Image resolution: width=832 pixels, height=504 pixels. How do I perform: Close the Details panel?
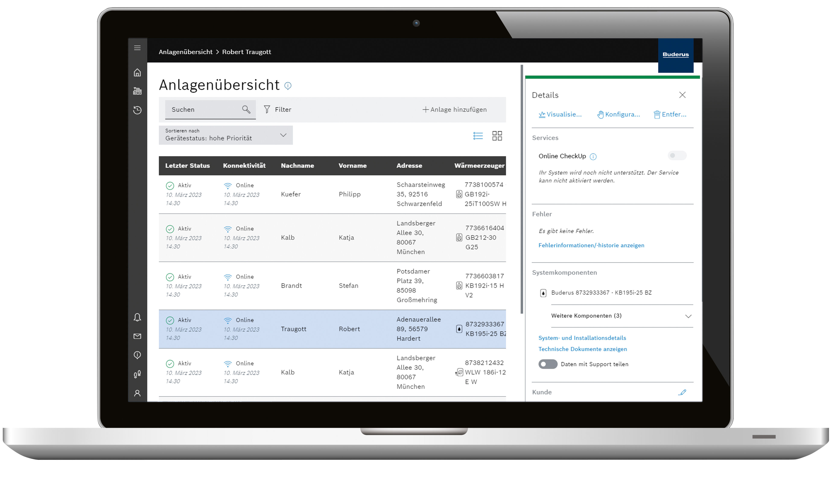[x=682, y=95]
